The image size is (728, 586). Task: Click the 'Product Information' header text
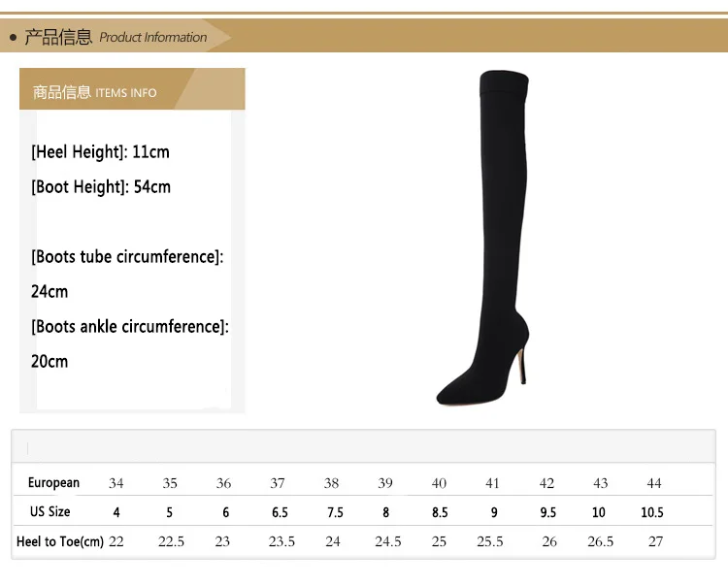[x=153, y=37]
